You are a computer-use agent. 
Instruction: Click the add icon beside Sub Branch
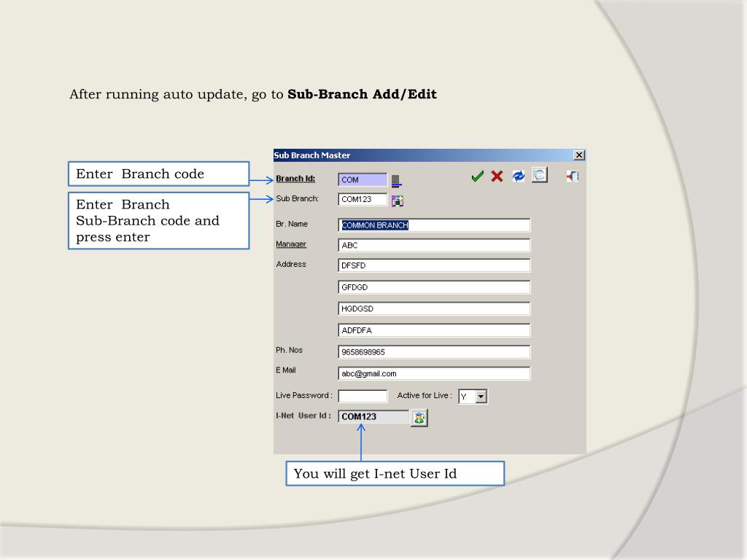(x=397, y=201)
